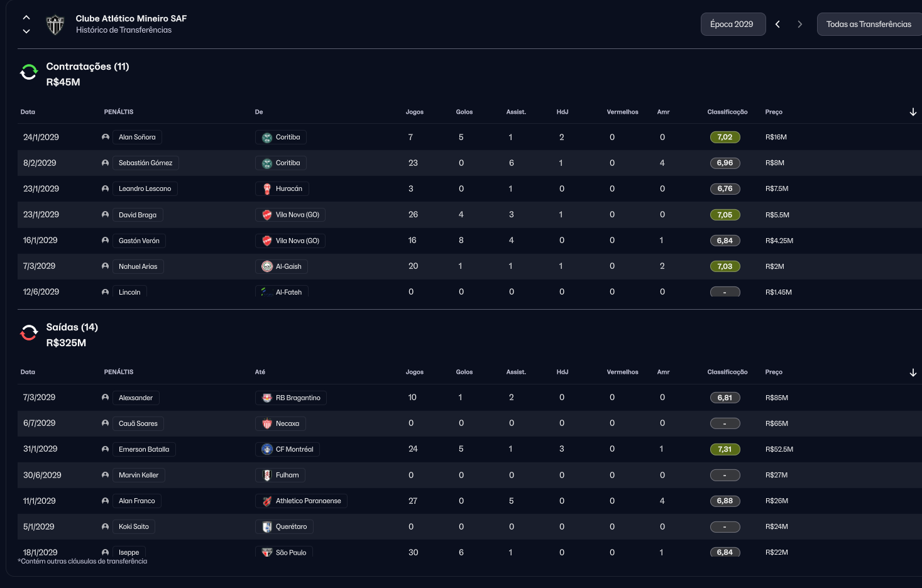
Task: Toggle sort arrow in Saídas table header
Action: 913,373
